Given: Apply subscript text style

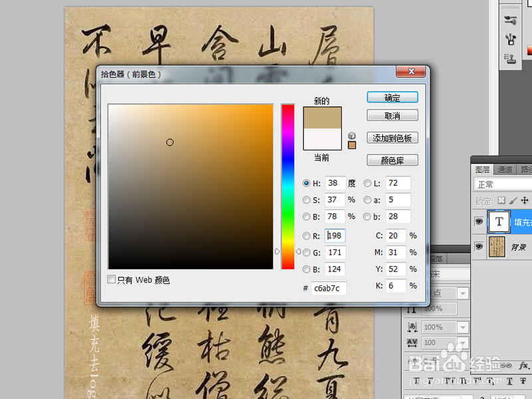Looking at the screenshot, I should 491,381.
